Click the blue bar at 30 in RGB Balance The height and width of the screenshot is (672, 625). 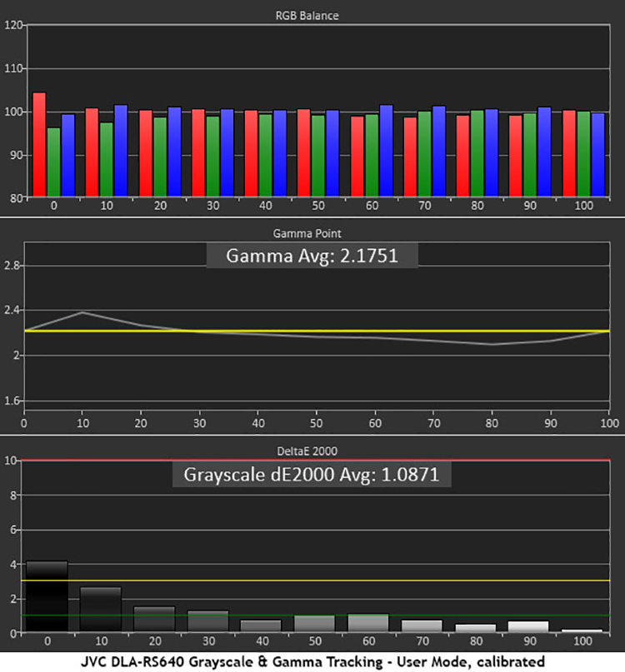(227, 153)
